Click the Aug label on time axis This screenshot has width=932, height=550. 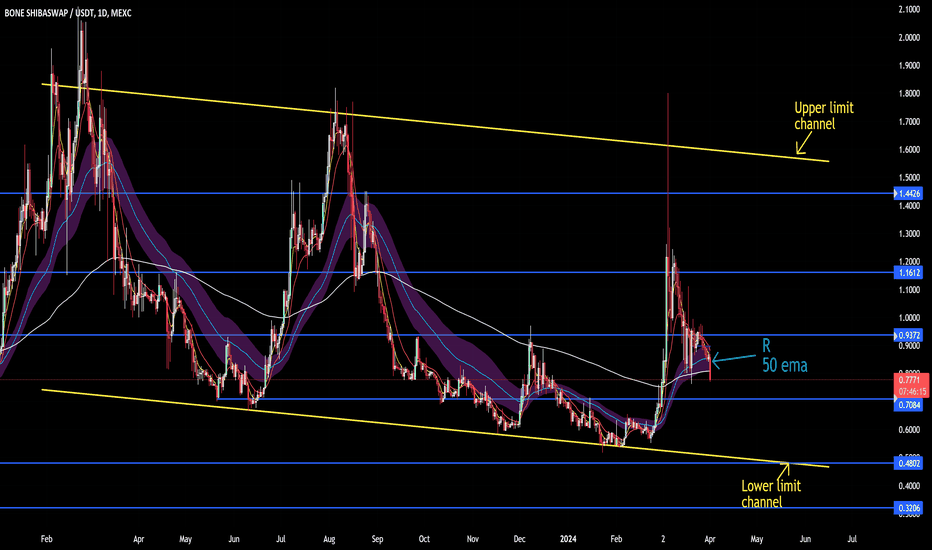[x=329, y=539]
